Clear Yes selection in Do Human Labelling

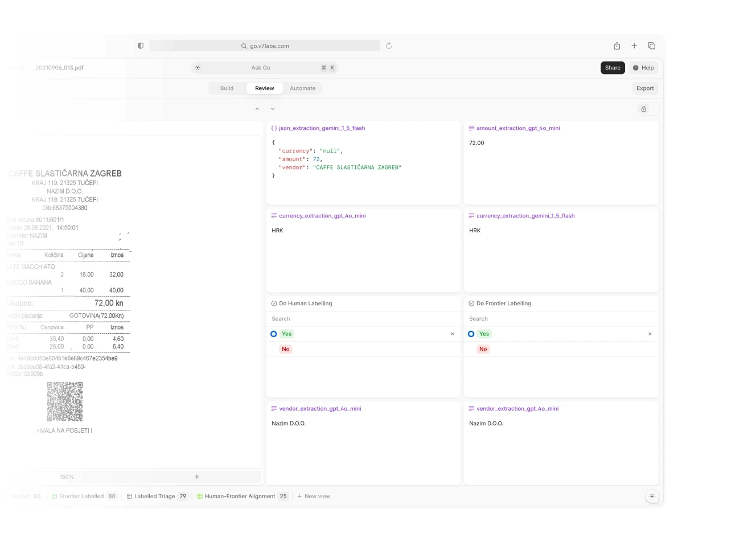coord(453,334)
